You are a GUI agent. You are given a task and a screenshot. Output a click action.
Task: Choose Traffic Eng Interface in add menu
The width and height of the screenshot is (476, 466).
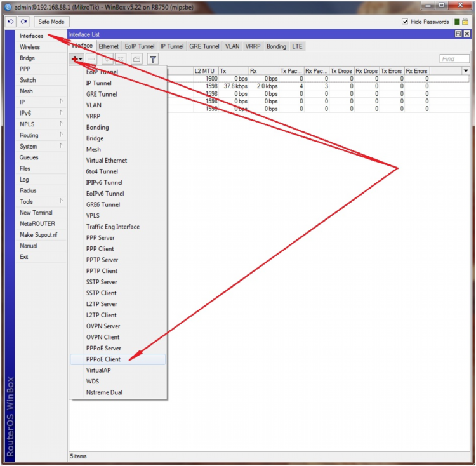[x=118, y=227]
